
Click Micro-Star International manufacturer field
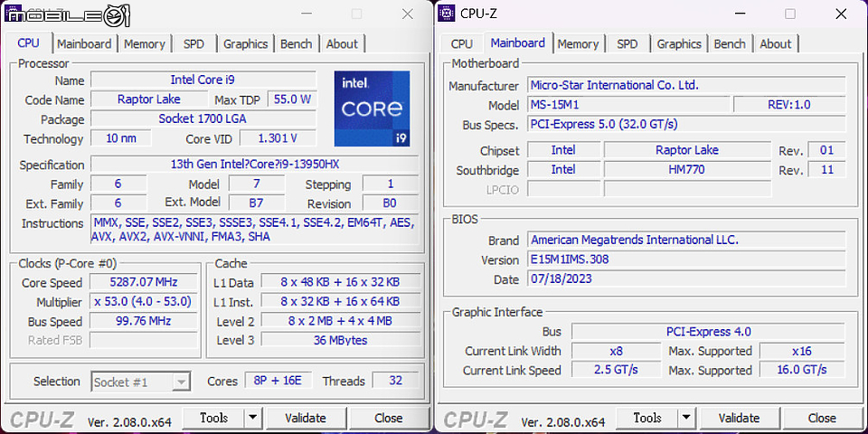click(686, 85)
